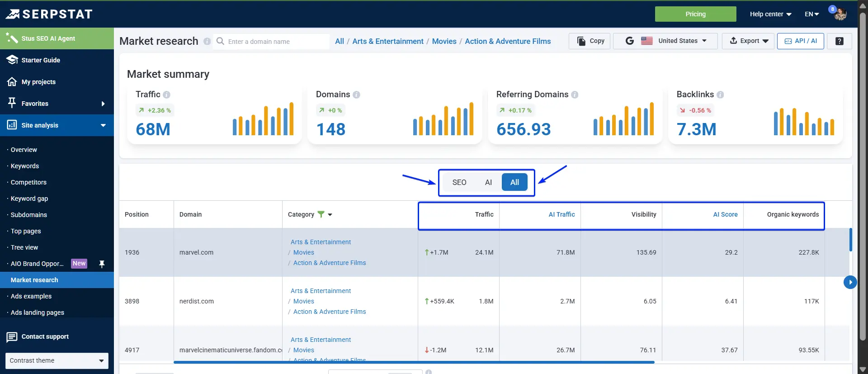Open the Subdomains menu item
This screenshot has height=374, width=868.
29,215
